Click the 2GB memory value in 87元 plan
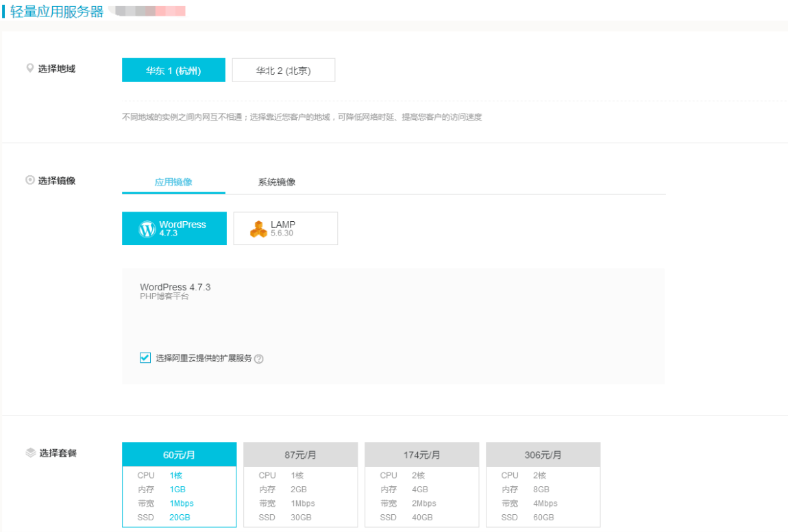This screenshot has width=788, height=532. [x=299, y=490]
